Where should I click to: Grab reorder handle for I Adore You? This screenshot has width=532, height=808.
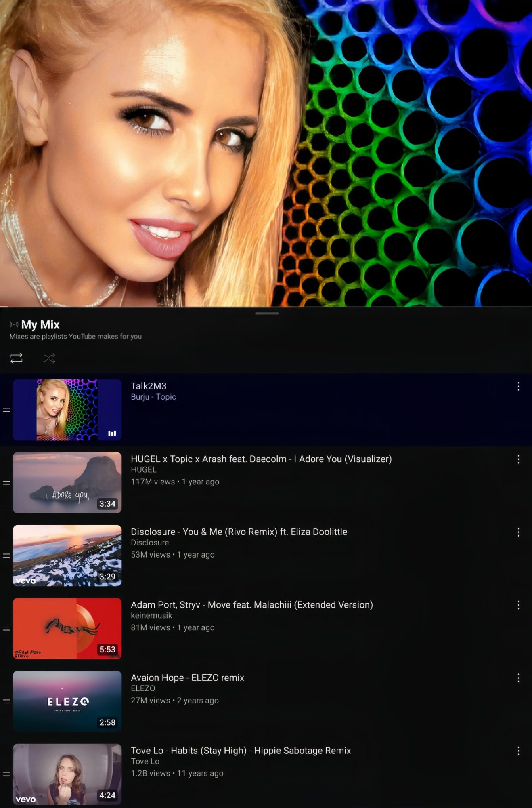click(x=6, y=483)
